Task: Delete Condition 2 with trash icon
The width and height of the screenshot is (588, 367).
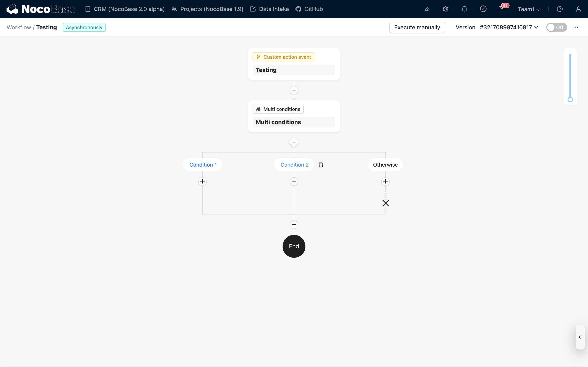Action: (x=321, y=165)
